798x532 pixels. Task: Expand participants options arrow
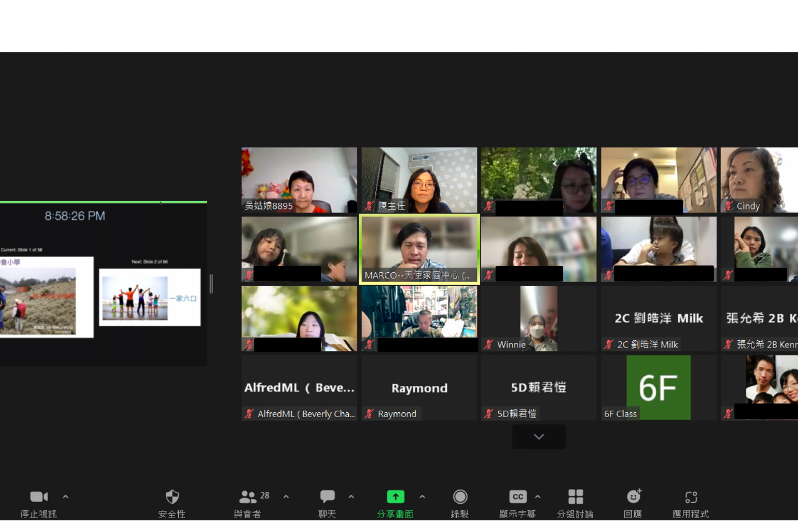286,496
